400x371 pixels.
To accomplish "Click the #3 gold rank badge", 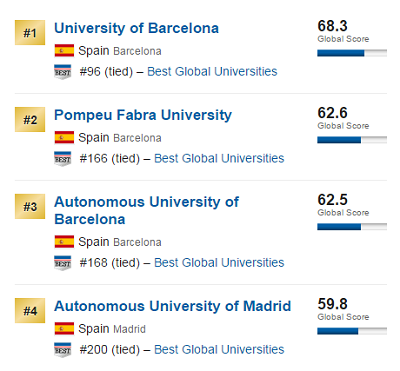I will (x=30, y=206).
